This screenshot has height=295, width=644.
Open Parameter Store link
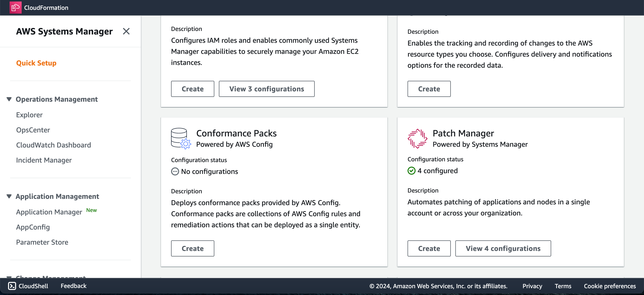42,242
